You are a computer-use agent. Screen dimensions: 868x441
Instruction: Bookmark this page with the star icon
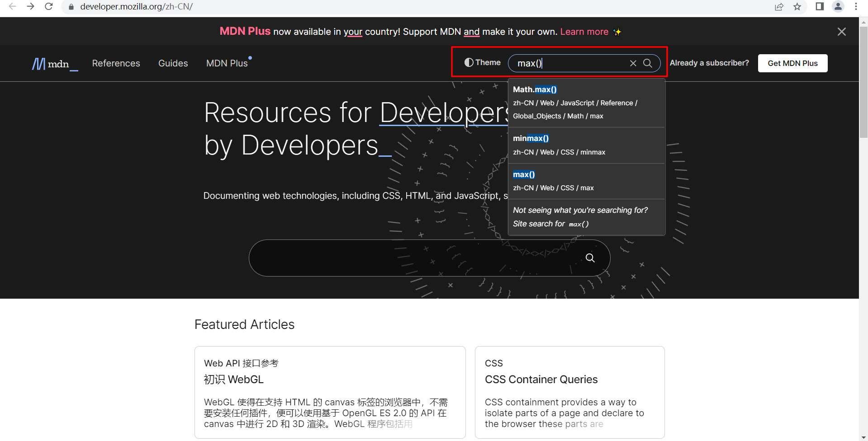797,7
